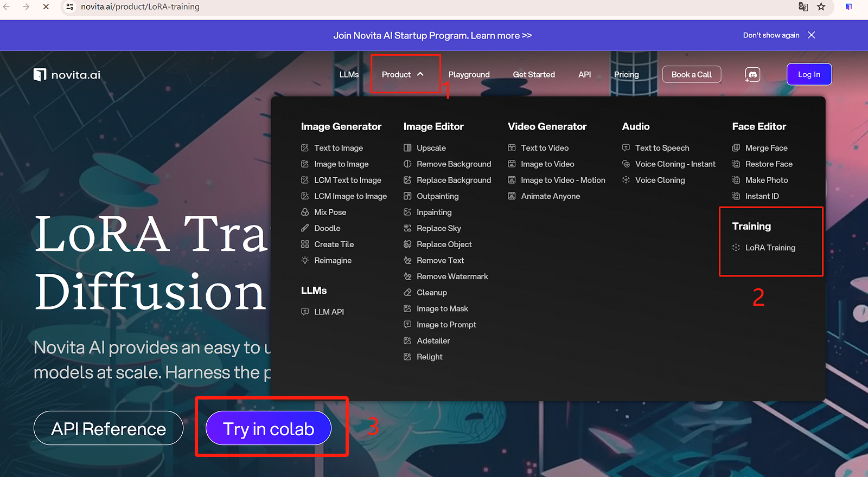Click the Upscale icon
The image size is (868, 477).
[407, 148]
